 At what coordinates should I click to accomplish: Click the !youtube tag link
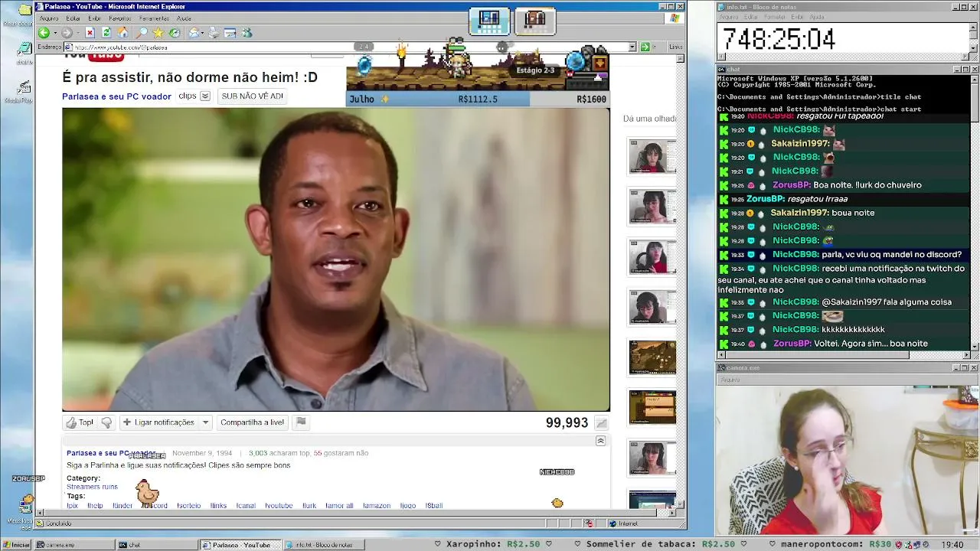279,506
